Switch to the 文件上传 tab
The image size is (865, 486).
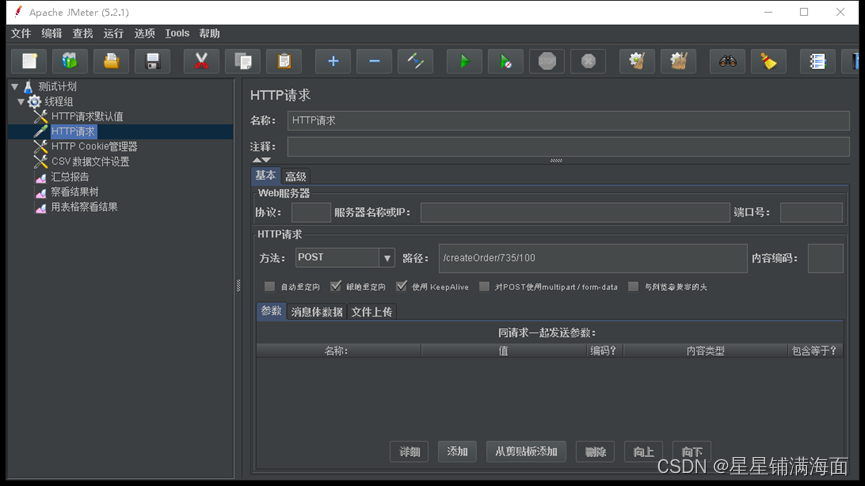pyautogui.click(x=372, y=312)
